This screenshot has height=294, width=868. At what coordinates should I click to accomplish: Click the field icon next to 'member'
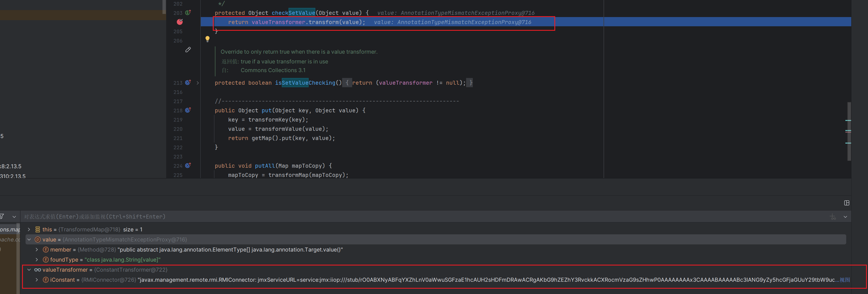pyautogui.click(x=46, y=250)
